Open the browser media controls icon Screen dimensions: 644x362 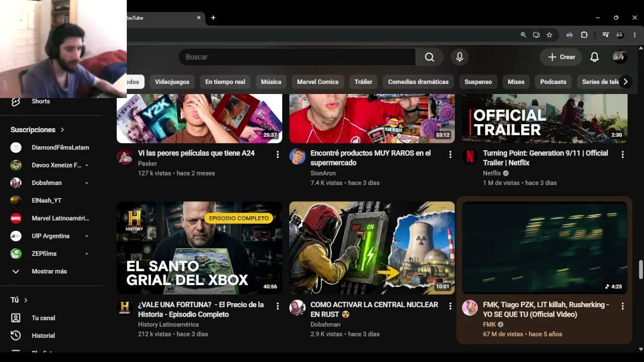[x=606, y=35]
